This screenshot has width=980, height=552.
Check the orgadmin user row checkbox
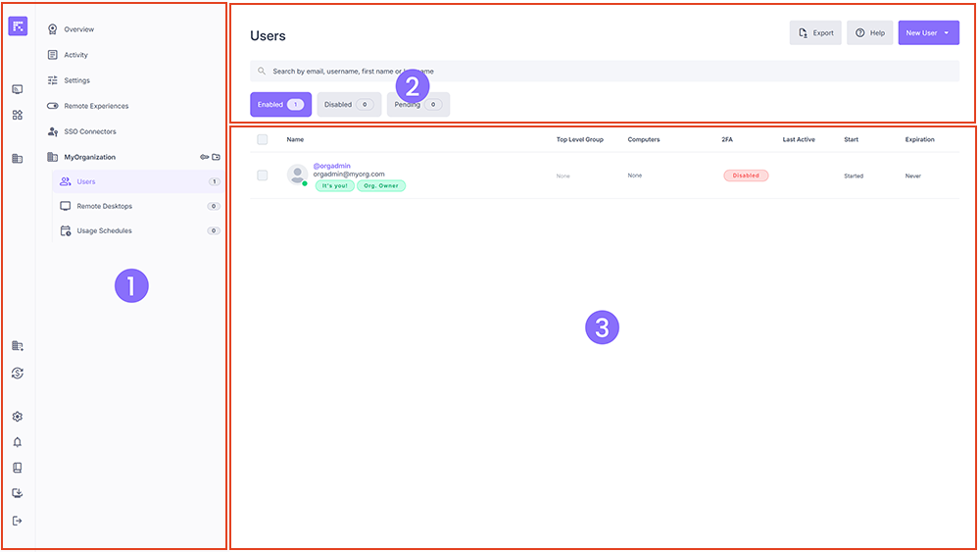(262, 176)
